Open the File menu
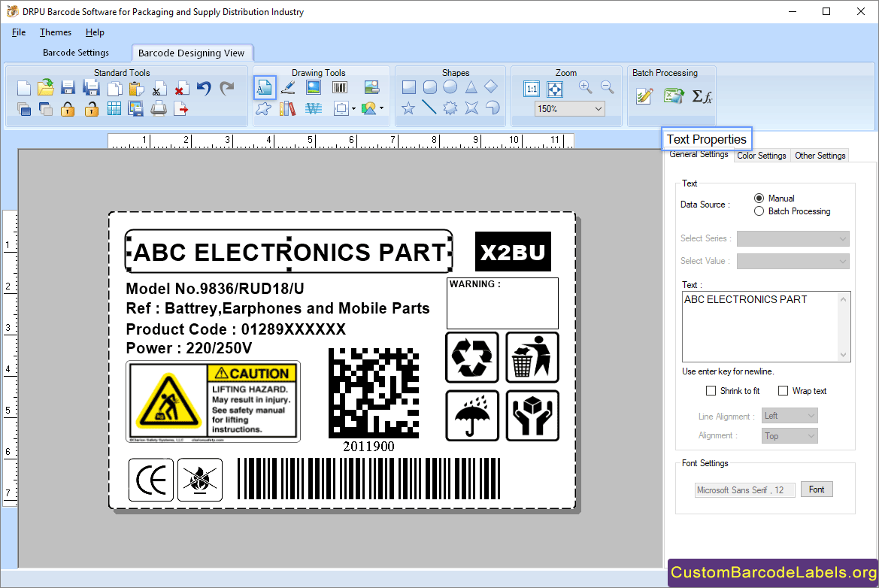 coord(19,32)
